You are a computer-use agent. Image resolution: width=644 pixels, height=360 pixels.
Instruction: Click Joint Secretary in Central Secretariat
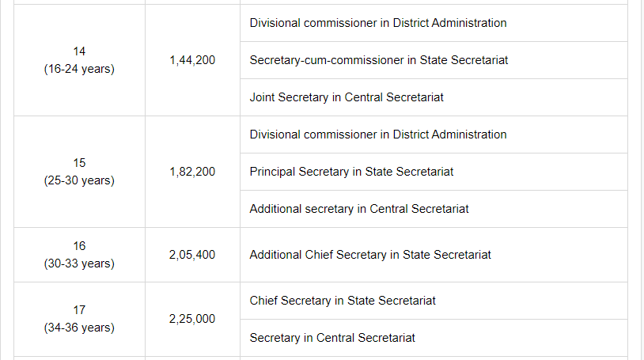tap(347, 97)
